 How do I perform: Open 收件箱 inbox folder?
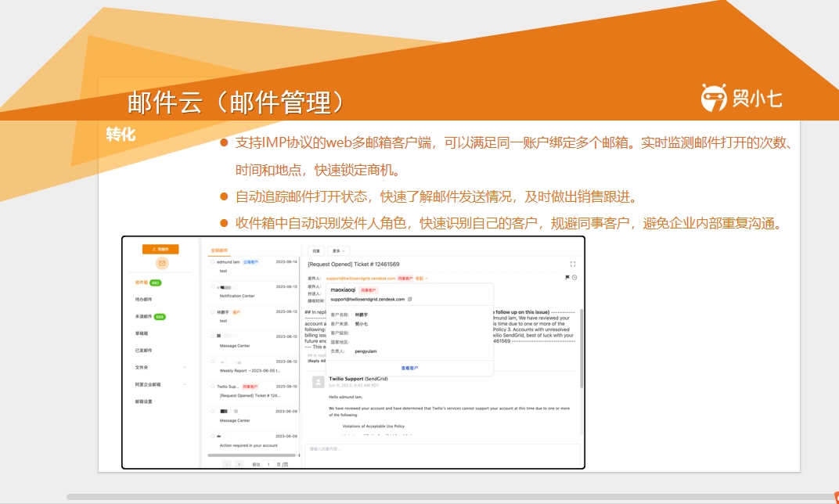(141, 283)
